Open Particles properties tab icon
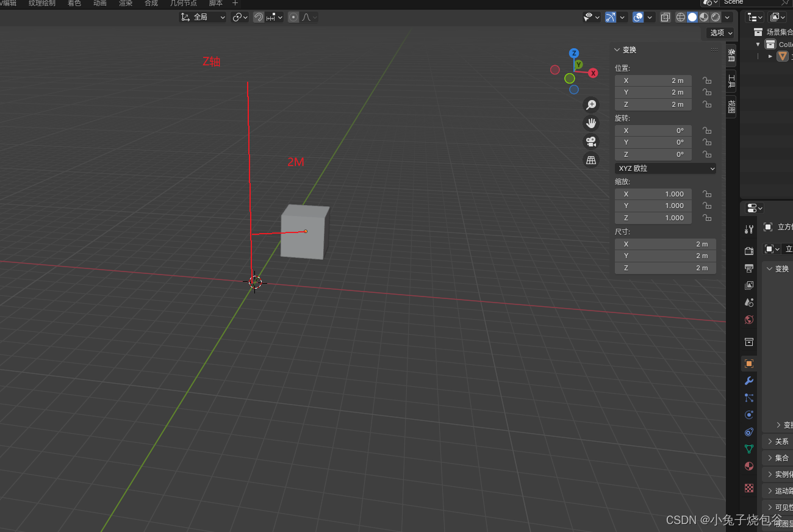 (x=749, y=397)
